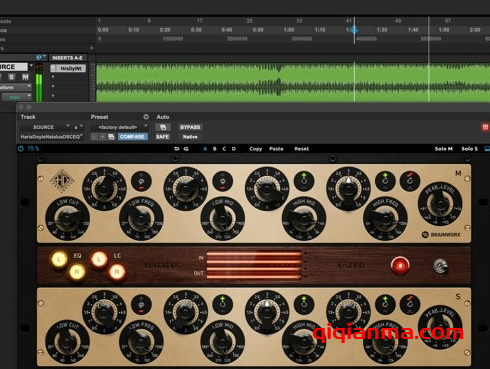Click the Solo M button
Image resolution: width=490 pixels, height=369 pixels.
tap(444, 149)
